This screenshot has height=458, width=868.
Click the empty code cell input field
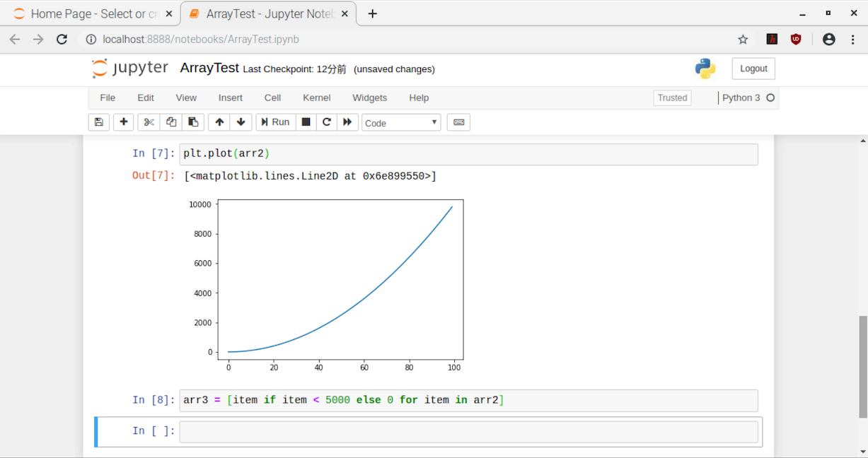click(x=468, y=431)
